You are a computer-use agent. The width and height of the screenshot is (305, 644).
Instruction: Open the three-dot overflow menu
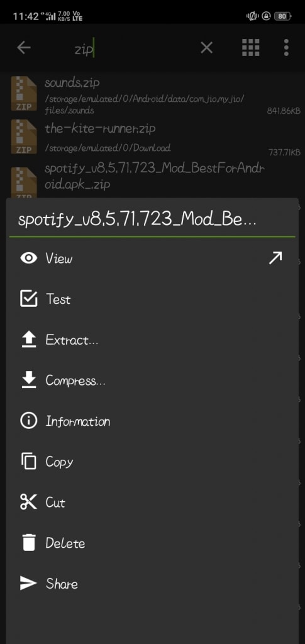pos(286,48)
